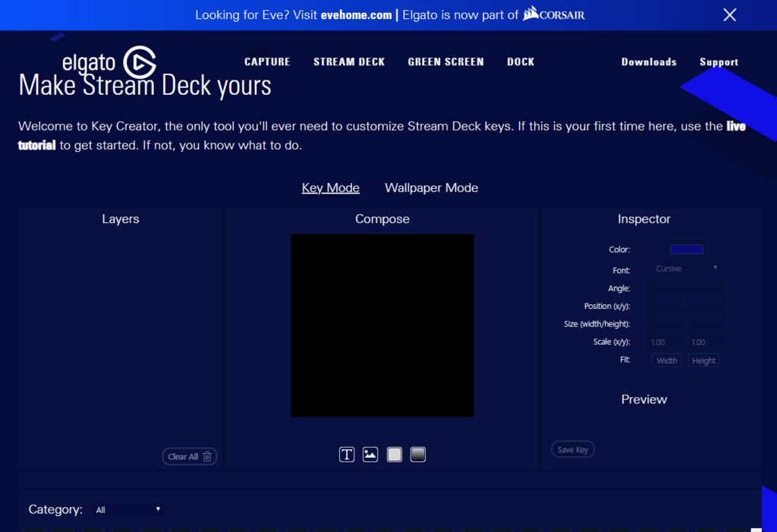Click the trash icon in Clear All

click(x=207, y=456)
